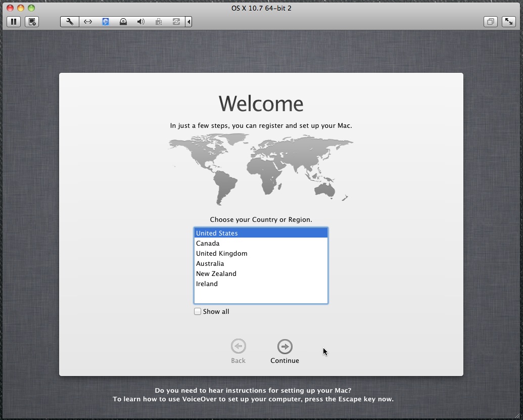Screen dimensions: 523x420
Task: Click the hard disk device icon
Action: 106,22
